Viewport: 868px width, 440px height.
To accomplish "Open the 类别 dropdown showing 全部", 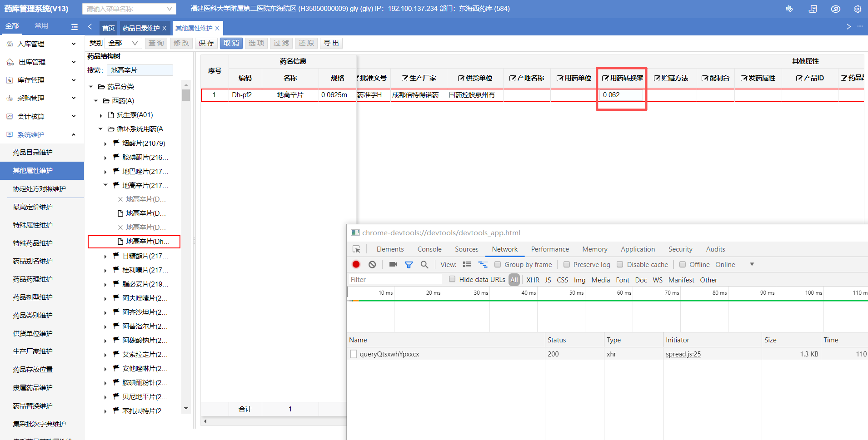I will click(123, 43).
